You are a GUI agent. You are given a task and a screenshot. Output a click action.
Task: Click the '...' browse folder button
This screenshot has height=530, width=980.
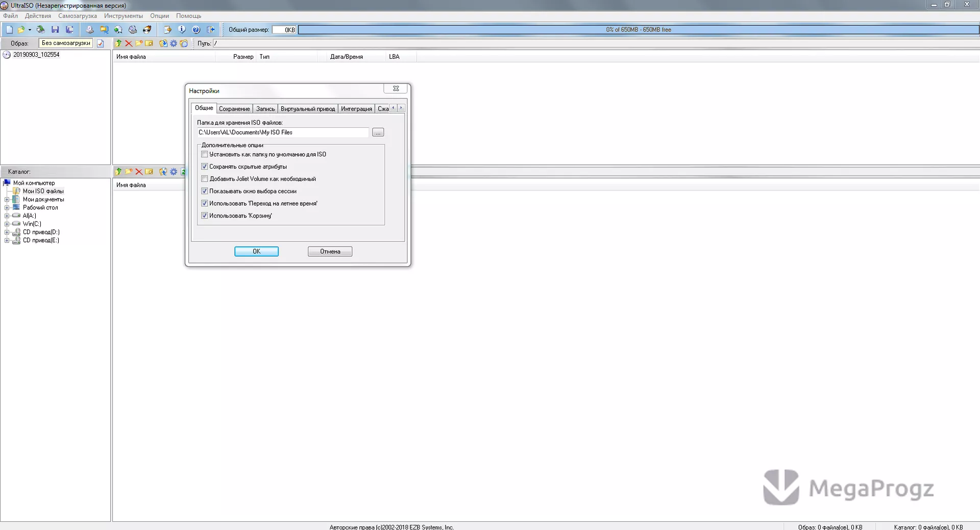click(x=378, y=132)
